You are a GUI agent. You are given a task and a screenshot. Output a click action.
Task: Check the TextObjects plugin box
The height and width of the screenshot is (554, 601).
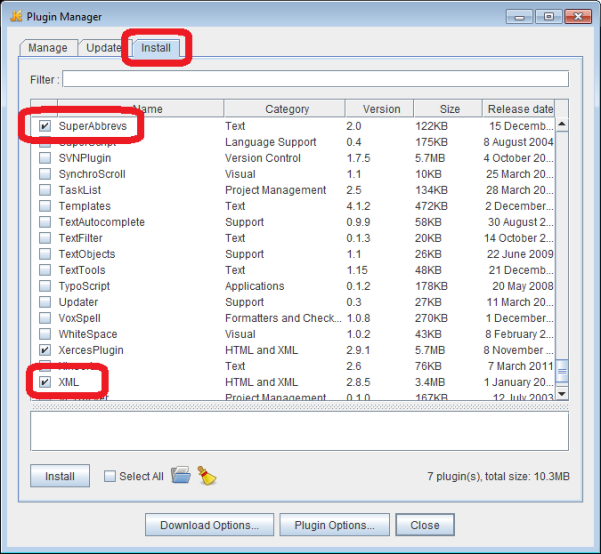click(45, 254)
